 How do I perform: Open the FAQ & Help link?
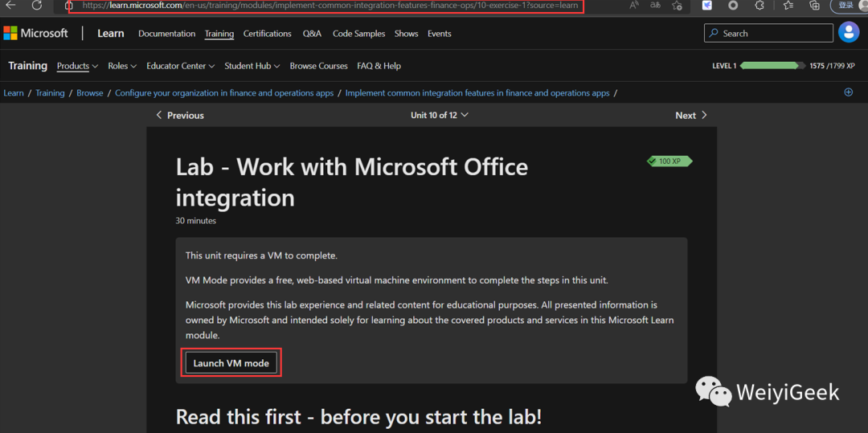click(x=379, y=66)
